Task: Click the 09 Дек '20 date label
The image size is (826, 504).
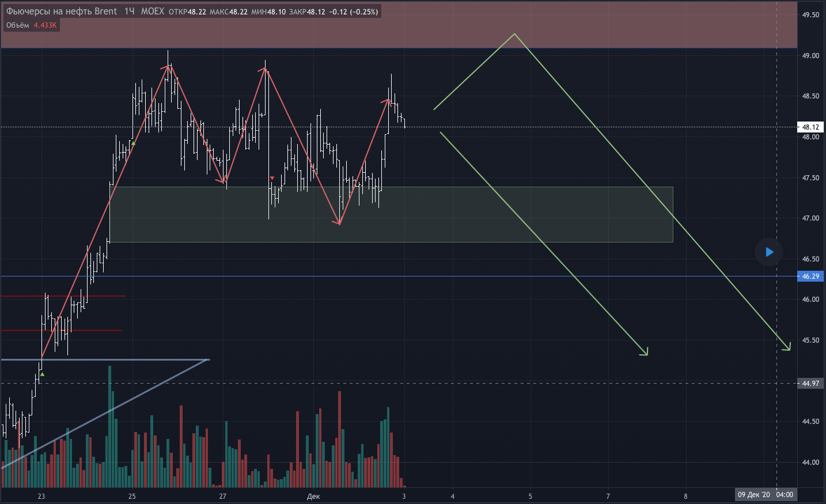Action: (x=753, y=495)
